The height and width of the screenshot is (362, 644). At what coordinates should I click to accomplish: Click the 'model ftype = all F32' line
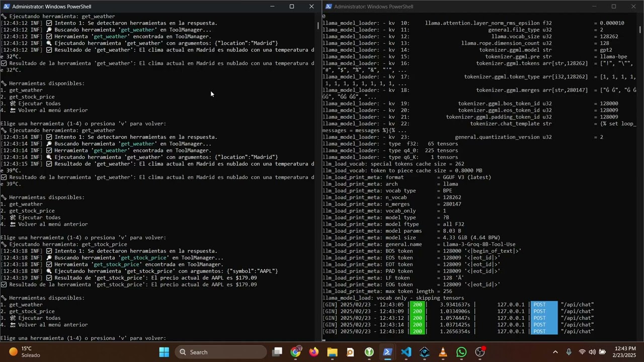[393, 224]
